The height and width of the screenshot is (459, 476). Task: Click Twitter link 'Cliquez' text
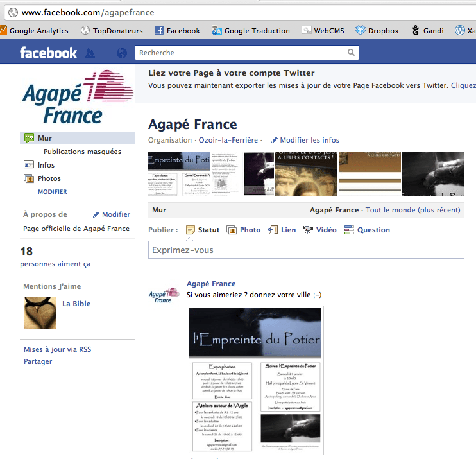(x=463, y=85)
